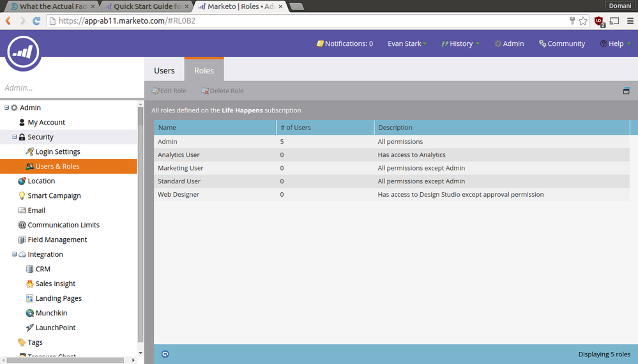Collapse the Security tree node
Viewport: 638px width, 364px height.
click(14, 137)
